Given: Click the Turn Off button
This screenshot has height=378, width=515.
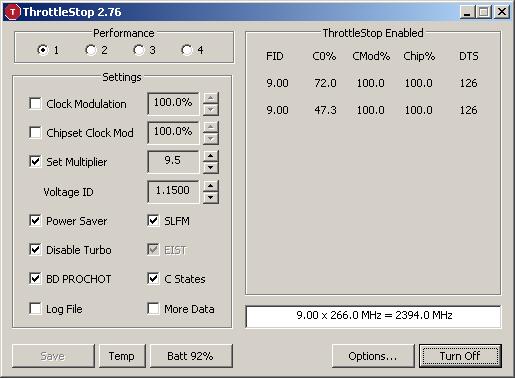Looking at the screenshot, I should tap(460, 356).
